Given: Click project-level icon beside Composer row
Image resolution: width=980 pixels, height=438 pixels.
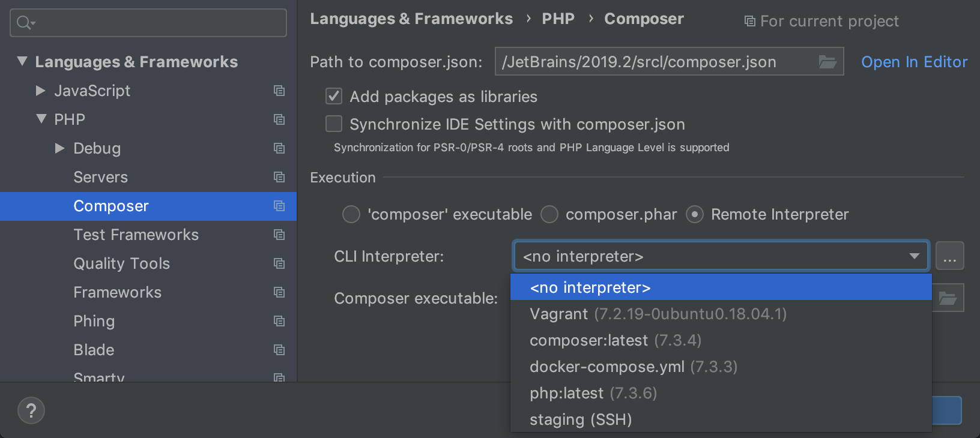Looking at the screenshot, I should coord(279,206).
